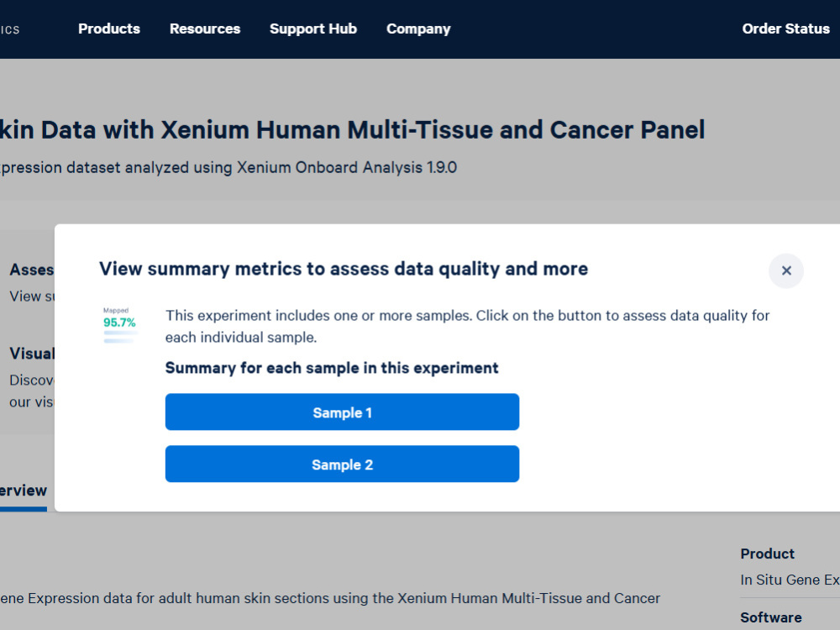Click the 'This experiment includes one or more samples' text

467,326
